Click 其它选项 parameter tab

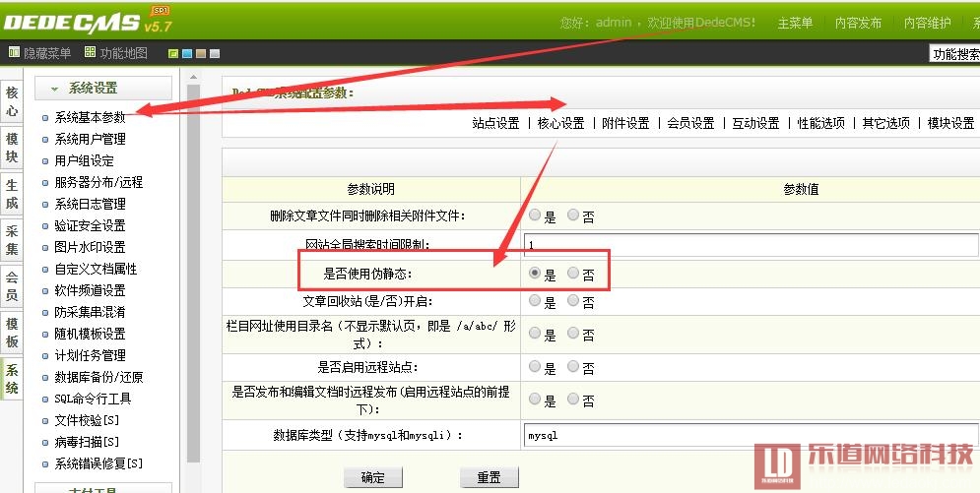(885, 124)
